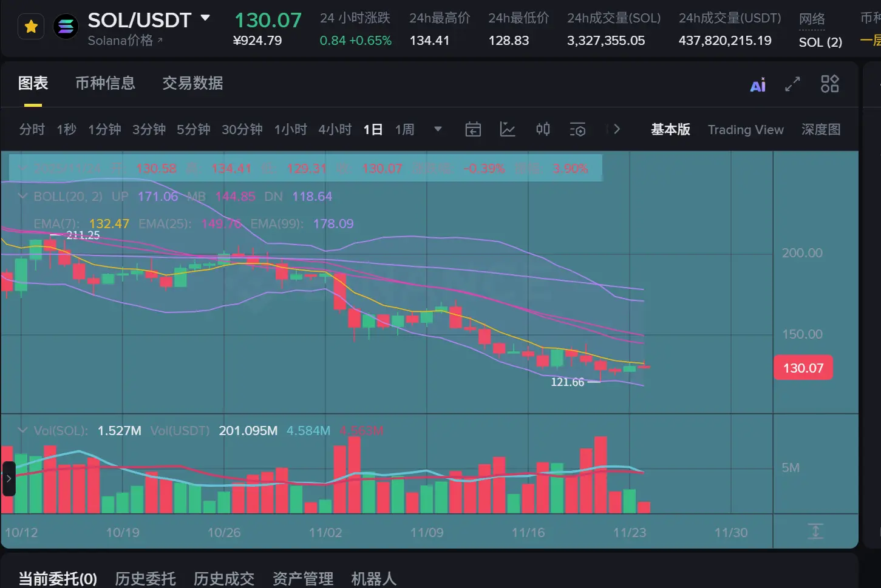Viewport: 881px width, 588px height.
Task: Go to the 交易数据 tab
Action: click(192, 83)
